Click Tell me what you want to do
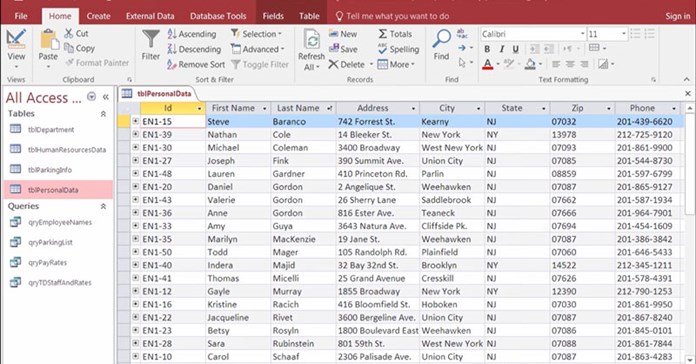The image size is (696, 364). click(392, 16)
